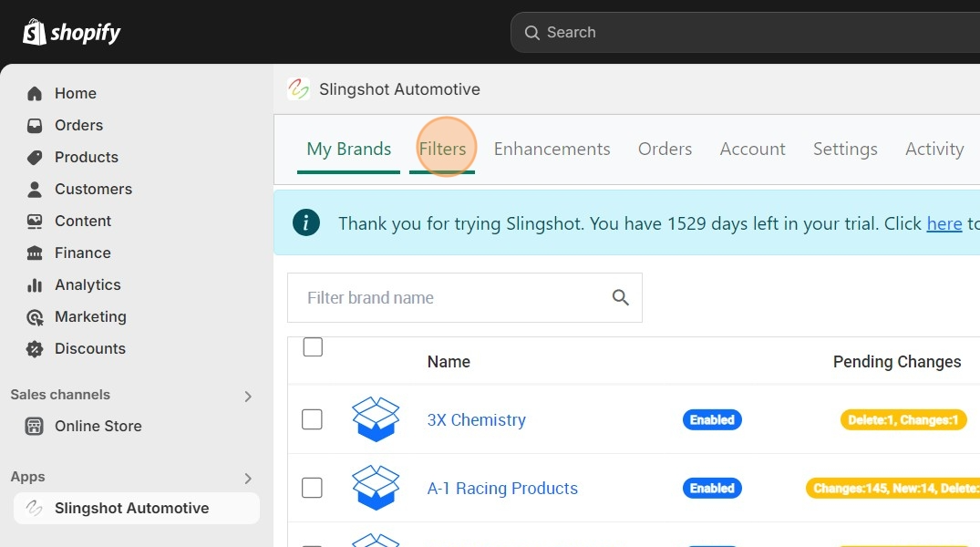Expand the Sales channels section chevron
This screenshot has width=980, height=547.
(x=248, y=397)
